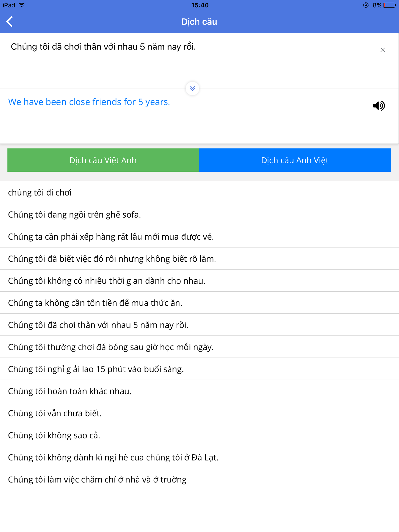Tap the double chevron translate button
This screenshot has height=532, width=399.
click(192, 89)
